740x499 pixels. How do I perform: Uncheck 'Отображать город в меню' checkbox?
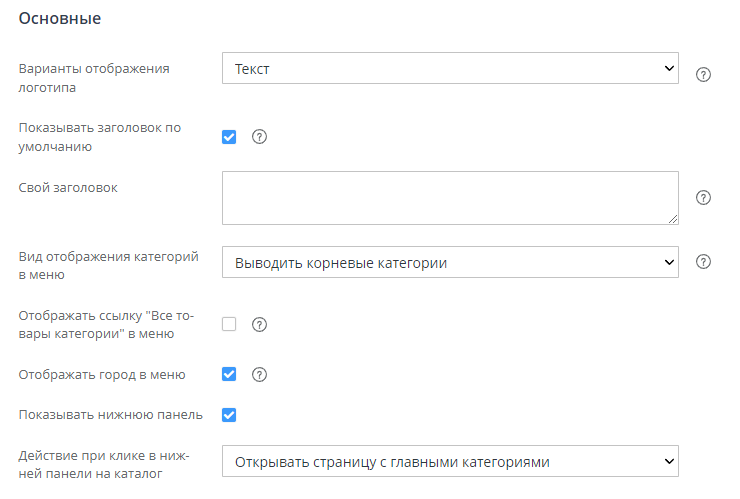click(229, 375)
